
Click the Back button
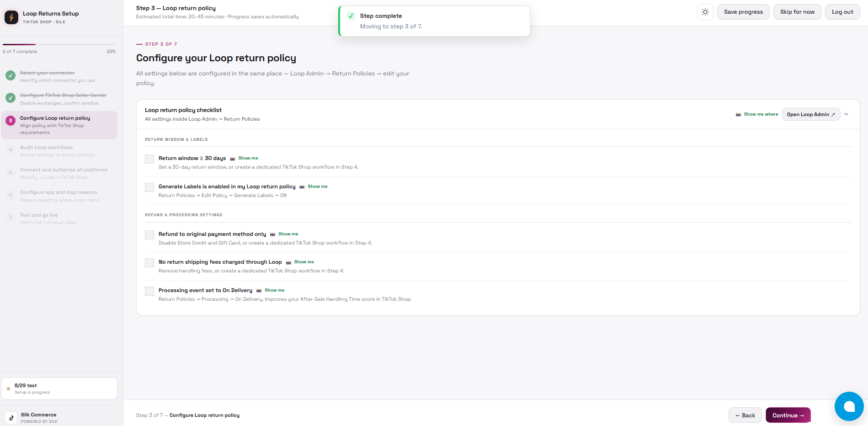(745, 415)
